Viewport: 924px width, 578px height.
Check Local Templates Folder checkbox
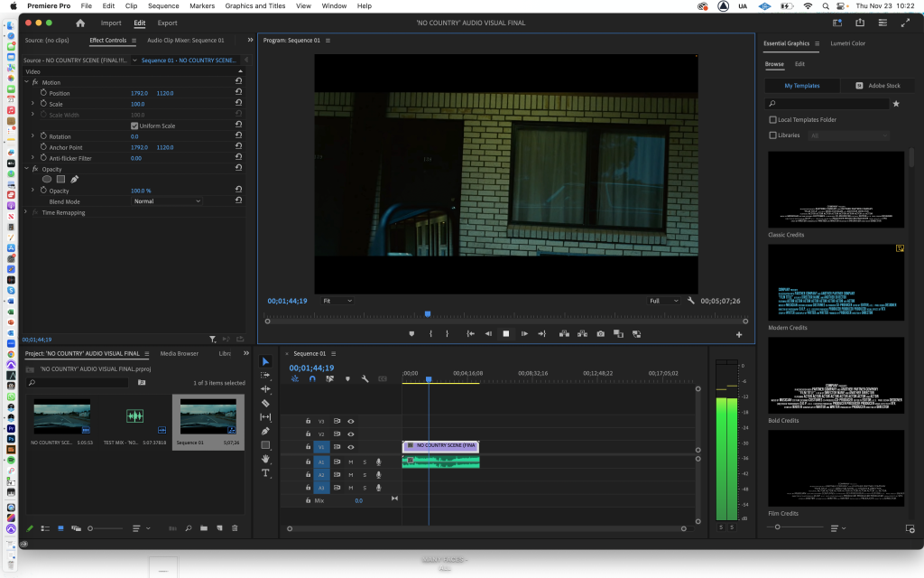tap(772, 120)
